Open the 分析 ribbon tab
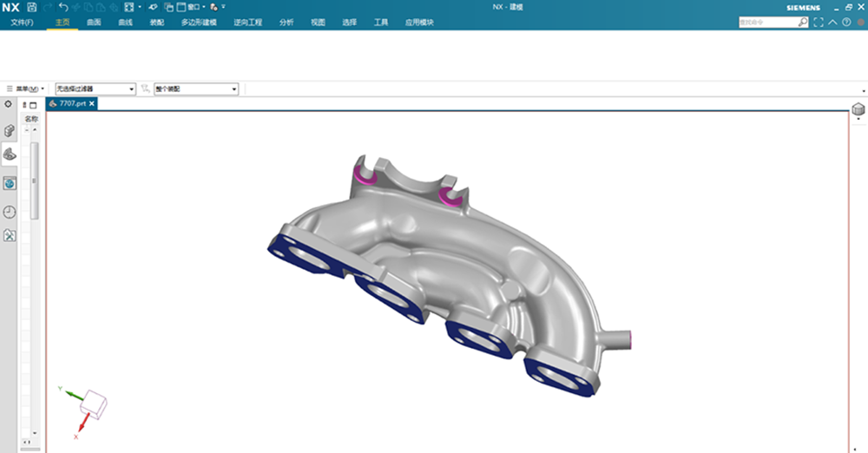This screenshot has height=453, width=868. click(286, 23)
